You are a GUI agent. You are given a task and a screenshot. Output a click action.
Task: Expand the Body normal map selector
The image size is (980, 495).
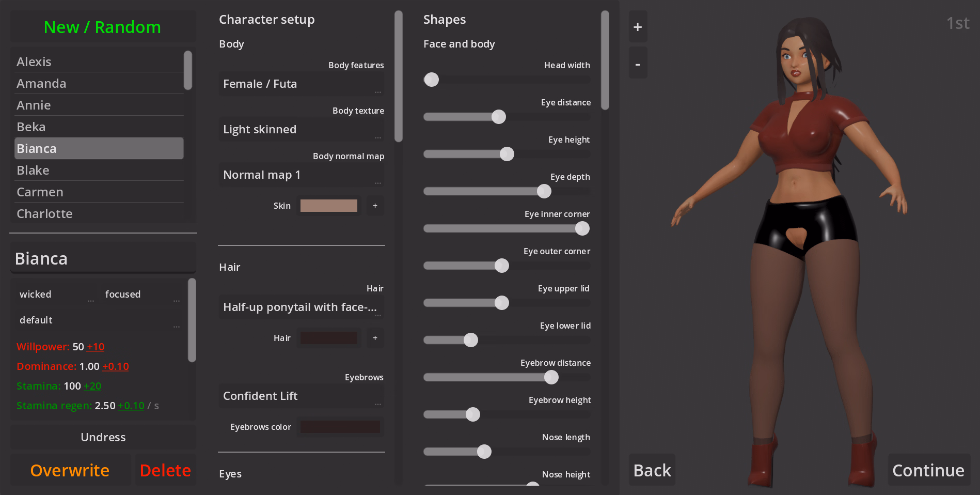click(x=301, y=175)
